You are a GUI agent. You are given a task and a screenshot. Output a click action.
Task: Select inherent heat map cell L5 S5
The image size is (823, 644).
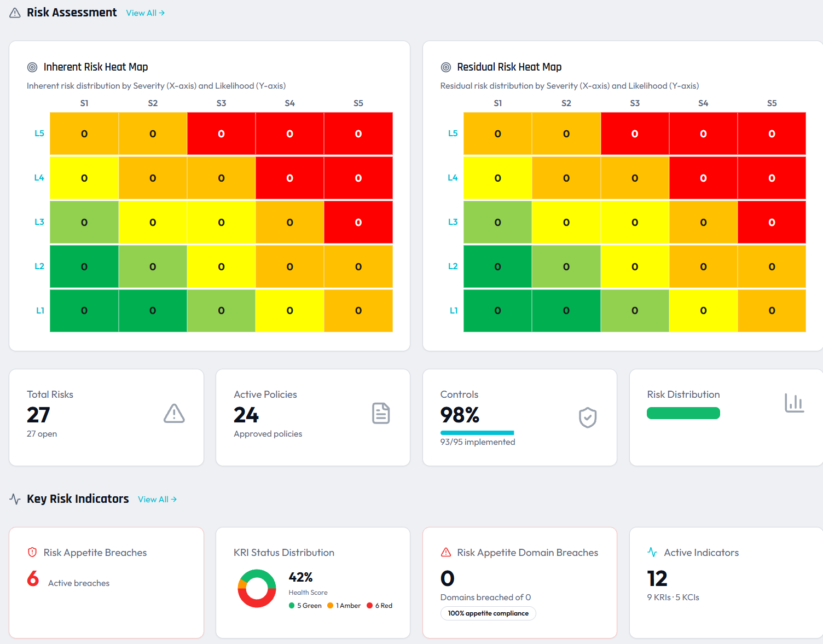click(358, 134)
